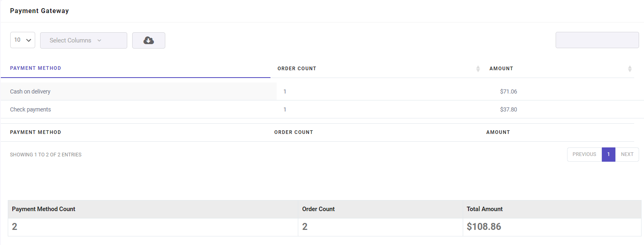Select the Cash on delivery row
The height and width of the screenshot is (245, 644).
click(x=322, y=91)
